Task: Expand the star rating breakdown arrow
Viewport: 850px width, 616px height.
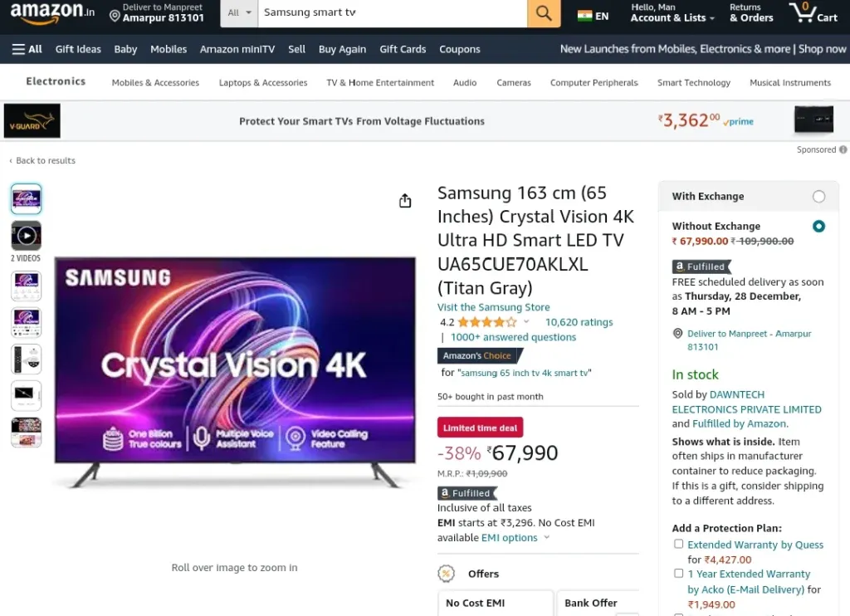Action: 525,321
